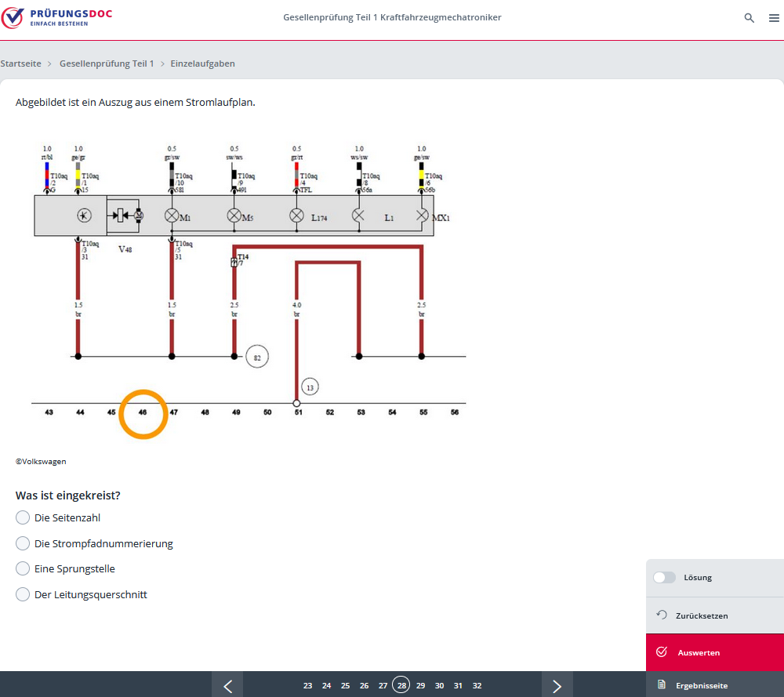Image resolution: width=784 pixels, height=697 pixels.
Task: Click the Zurücksetzen reset icon
Action: (x=661, y=615)
